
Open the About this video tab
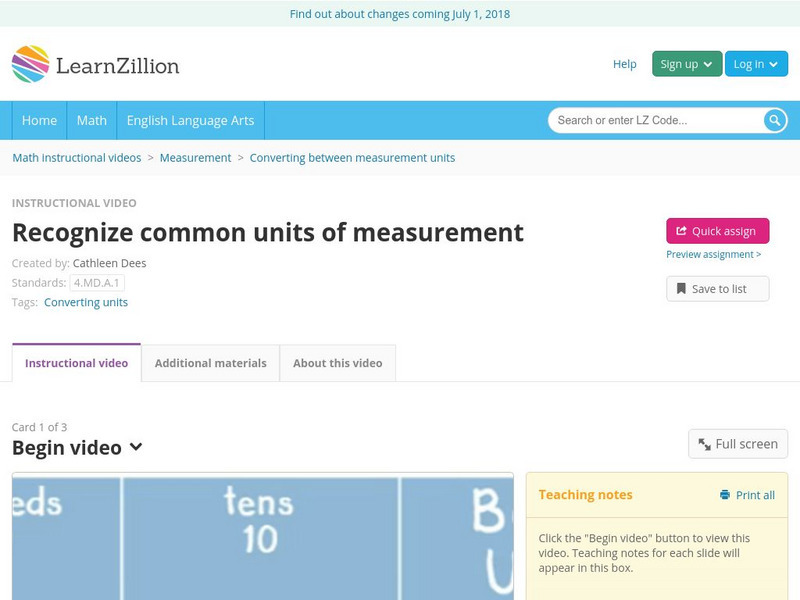pos(335,363)
